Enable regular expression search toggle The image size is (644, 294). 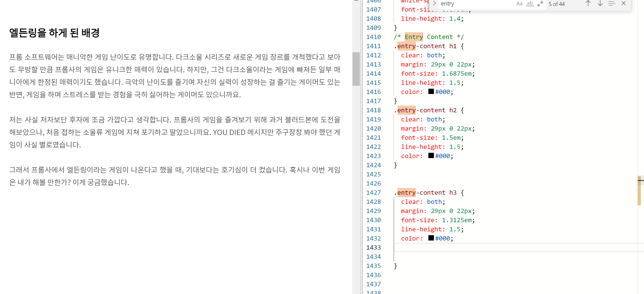[540, 3]
